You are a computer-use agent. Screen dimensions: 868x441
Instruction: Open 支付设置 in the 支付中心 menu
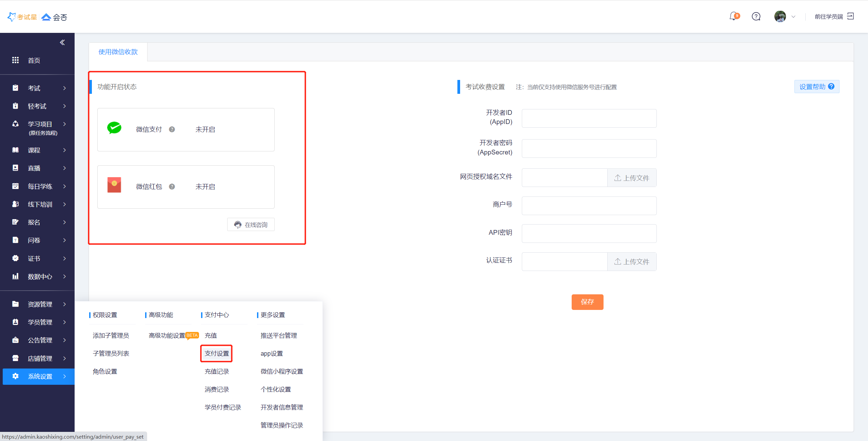(217, 353)
